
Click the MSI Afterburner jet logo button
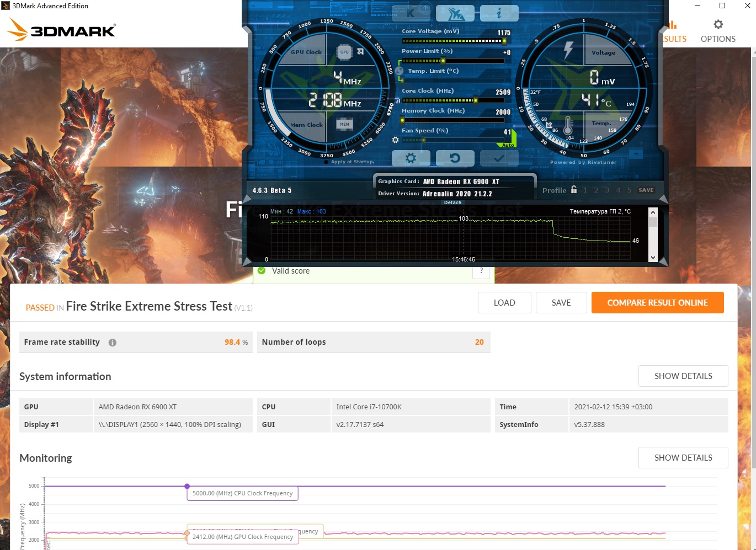[455, 13]
